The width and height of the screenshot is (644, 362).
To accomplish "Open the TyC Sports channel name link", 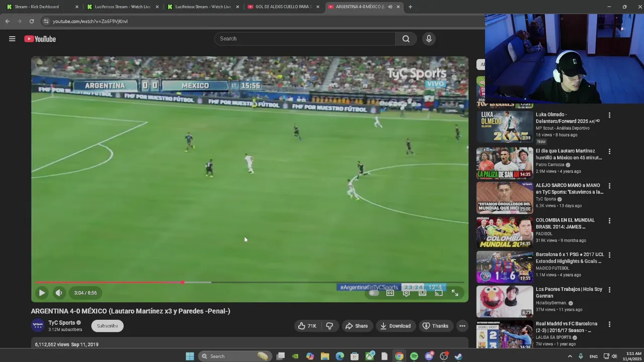I will click(61, 323).
